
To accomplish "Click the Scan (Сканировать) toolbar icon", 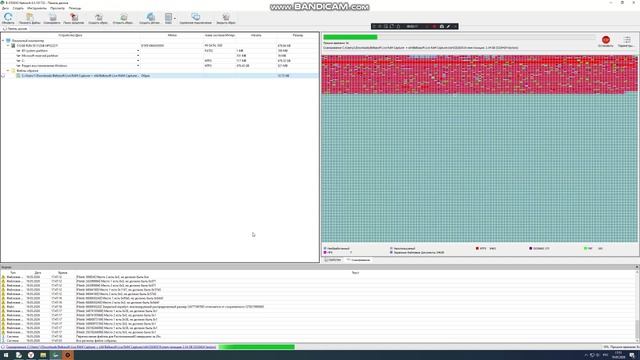I will point(52,18).
